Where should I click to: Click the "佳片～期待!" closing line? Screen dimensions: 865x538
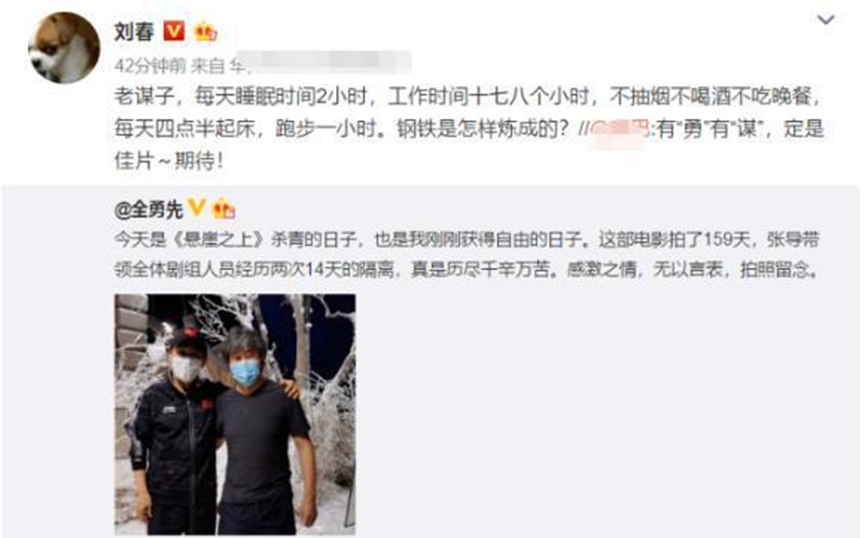coord(169,161)
